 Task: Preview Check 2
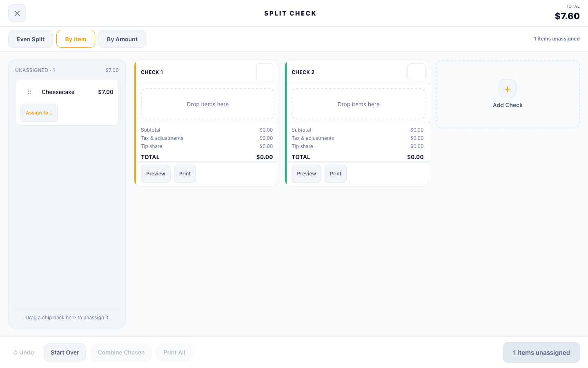306,174
